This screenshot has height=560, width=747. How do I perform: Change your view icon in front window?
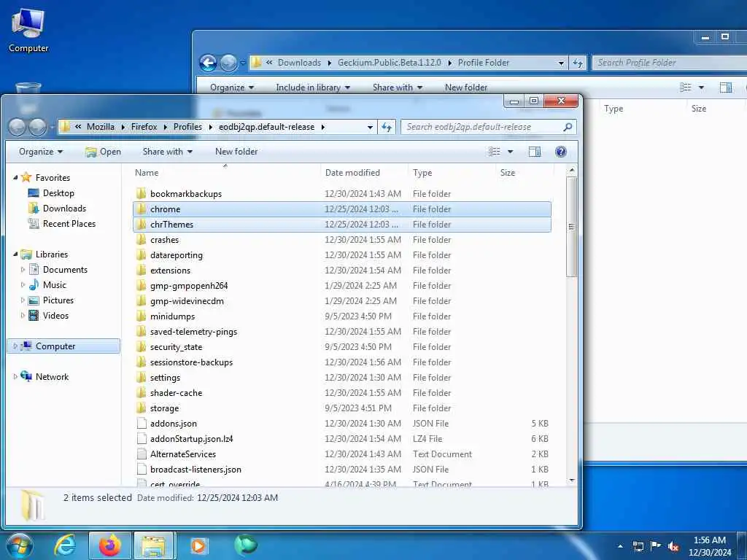click(x=495, y=152)
